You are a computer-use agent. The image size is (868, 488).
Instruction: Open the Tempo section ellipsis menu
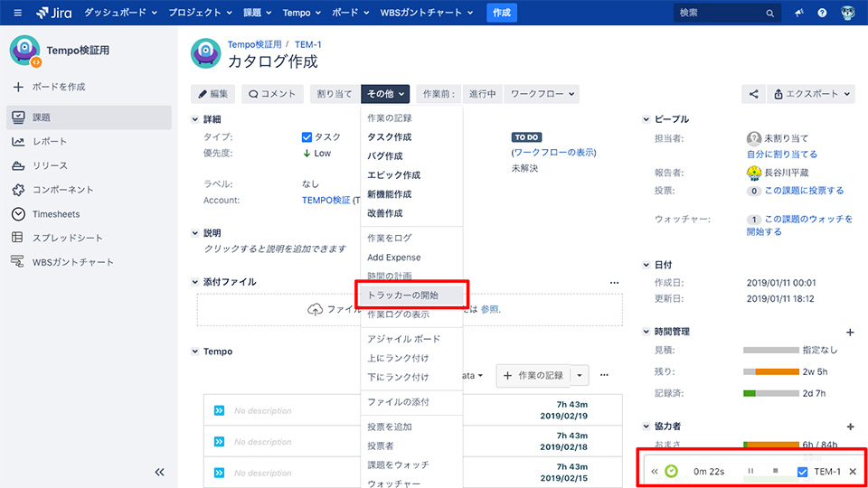point(605,375)
